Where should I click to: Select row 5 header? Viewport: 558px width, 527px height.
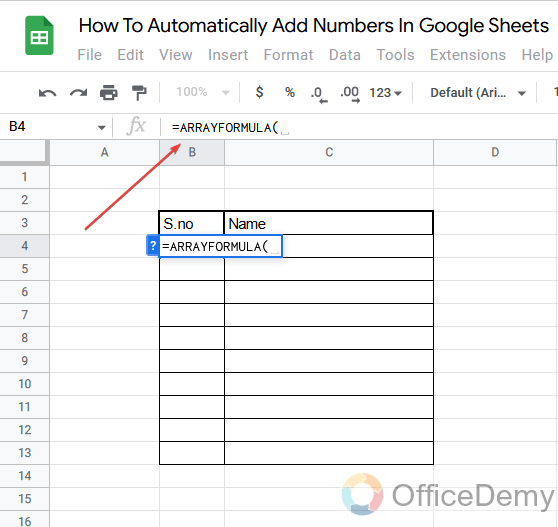pos(24,269)
